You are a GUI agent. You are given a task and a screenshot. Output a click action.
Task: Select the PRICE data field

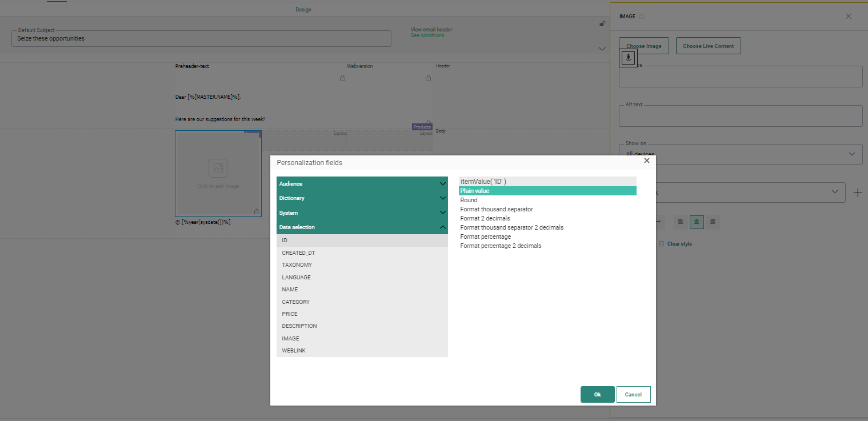click(x=290, y=314)
